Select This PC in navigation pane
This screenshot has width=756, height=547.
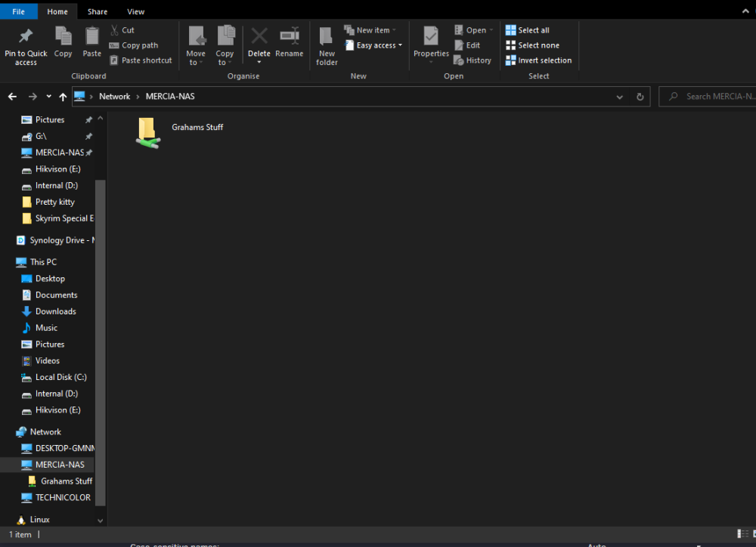click(x=43, y=262)
